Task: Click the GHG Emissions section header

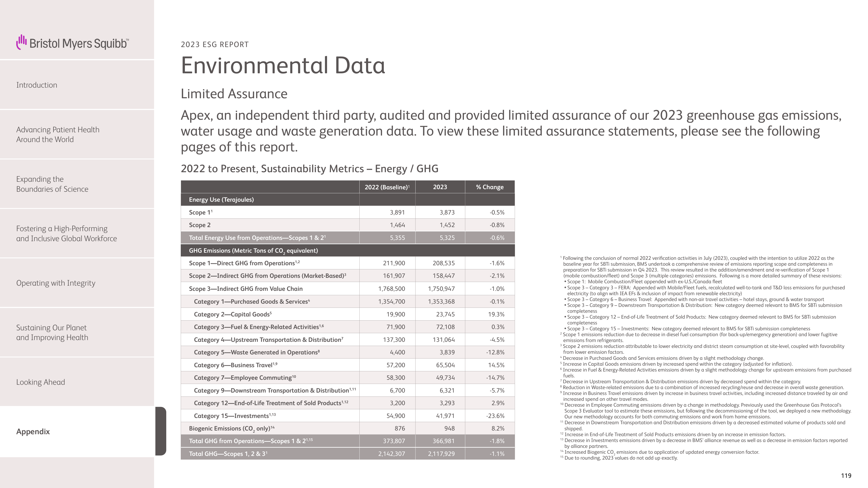Action: [x=348, y=251]
